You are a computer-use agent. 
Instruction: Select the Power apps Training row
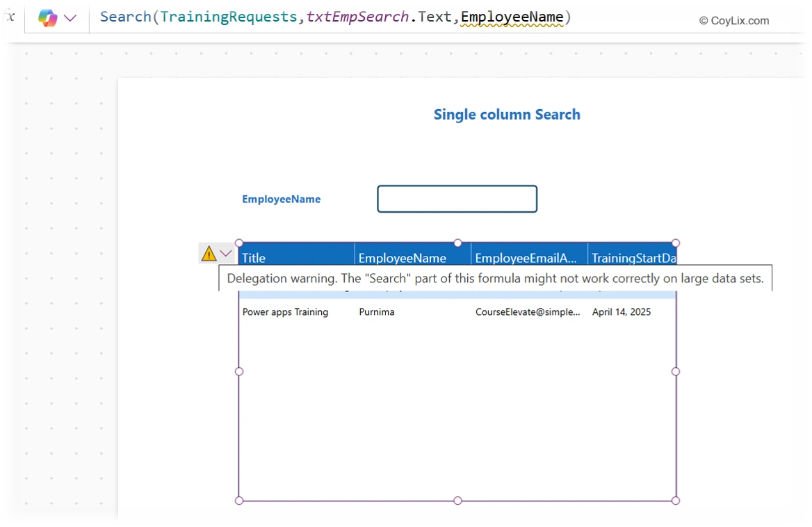click(x=285, y=312)
